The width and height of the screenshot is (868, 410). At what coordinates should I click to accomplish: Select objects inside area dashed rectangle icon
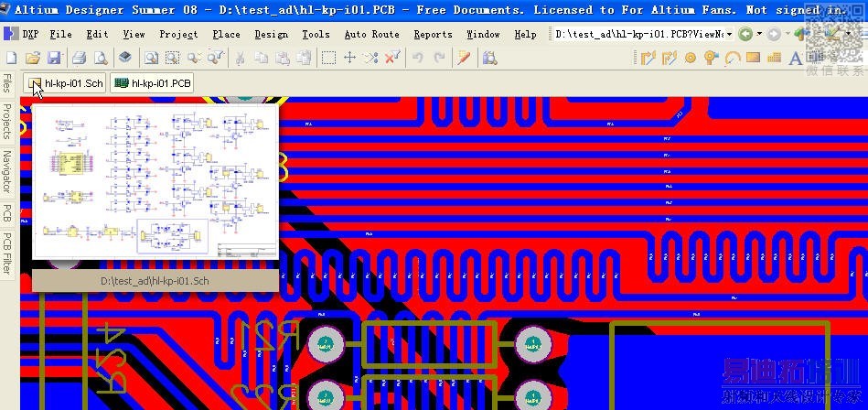329,58
